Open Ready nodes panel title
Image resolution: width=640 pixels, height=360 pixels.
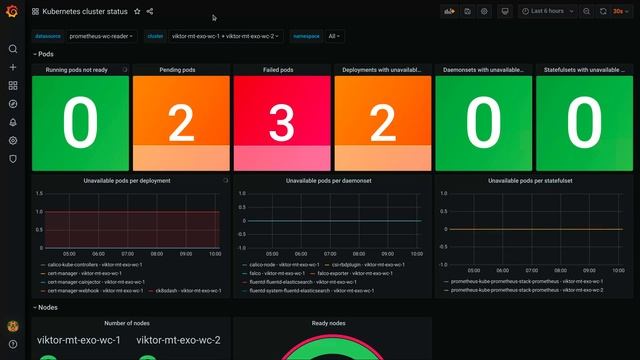(329, 323)
